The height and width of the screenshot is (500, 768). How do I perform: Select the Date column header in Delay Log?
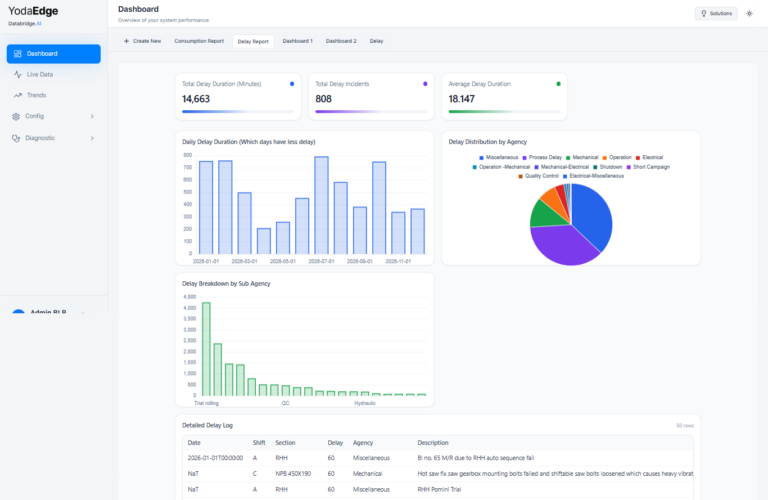pos(194,442)
